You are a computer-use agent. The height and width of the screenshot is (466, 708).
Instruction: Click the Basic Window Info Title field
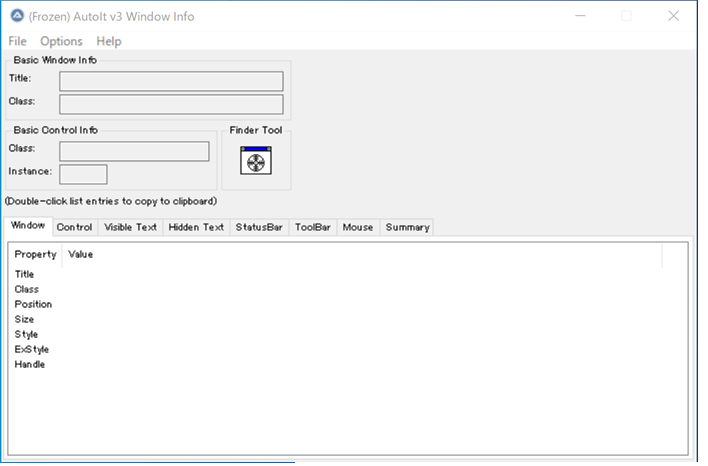click(171, 81)
